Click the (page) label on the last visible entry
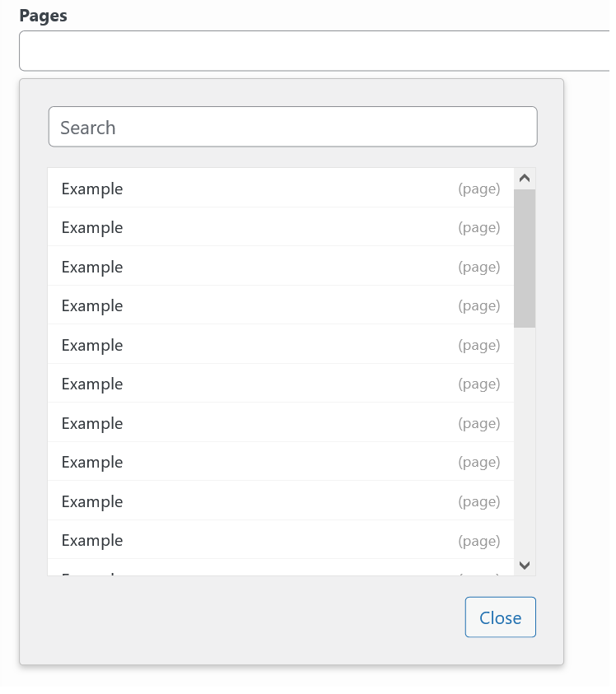Screen dimensions: 616x694 coord(479,540)
